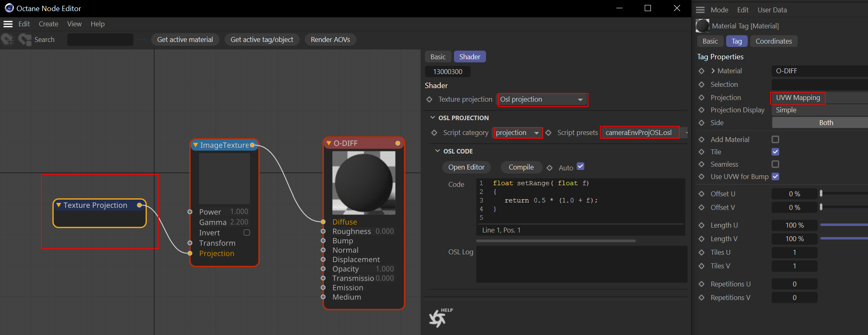Open the View menu
This screenshot has height=335, width=868.
click(x=74, y=24)
